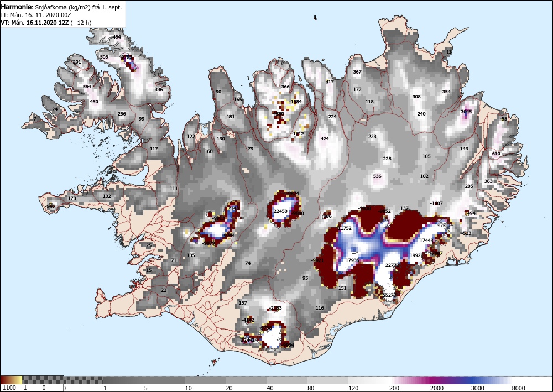The image size is (553, 392).
Task: Click the map value 366
Action: click(285, 87)
